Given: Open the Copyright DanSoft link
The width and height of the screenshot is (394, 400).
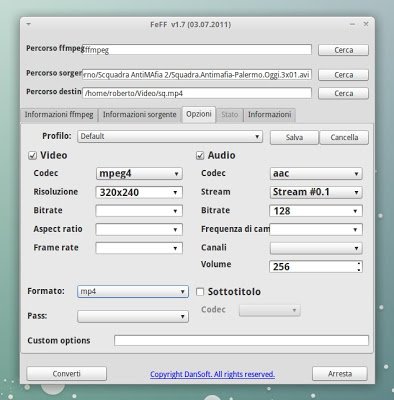Looking at the screenshot, I should 212,374.
